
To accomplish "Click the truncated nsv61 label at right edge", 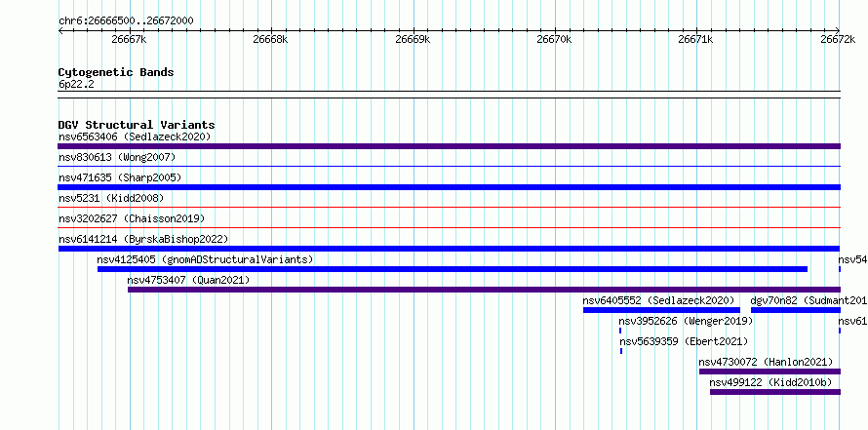I will pos(852,321).
